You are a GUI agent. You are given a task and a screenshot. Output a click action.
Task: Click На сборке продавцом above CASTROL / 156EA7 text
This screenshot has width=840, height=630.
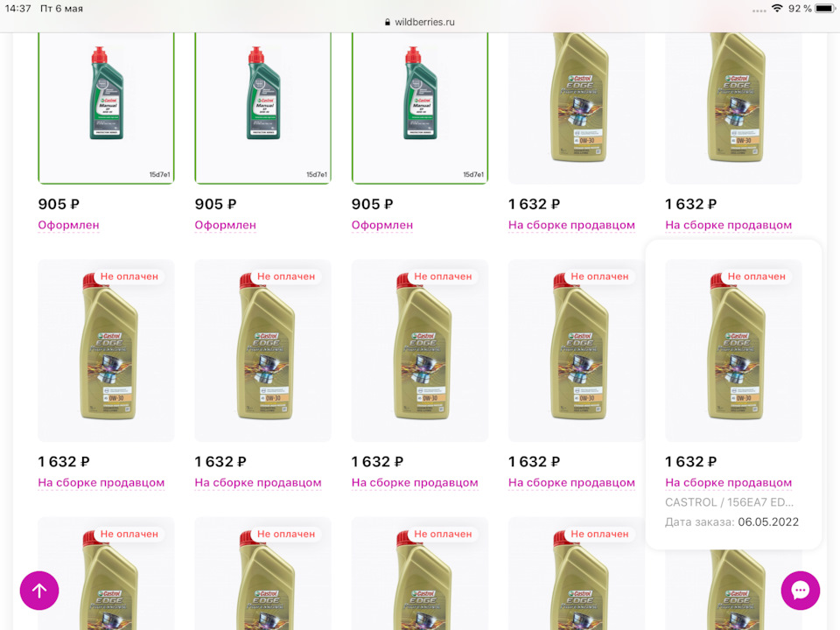tap(728, 483)
